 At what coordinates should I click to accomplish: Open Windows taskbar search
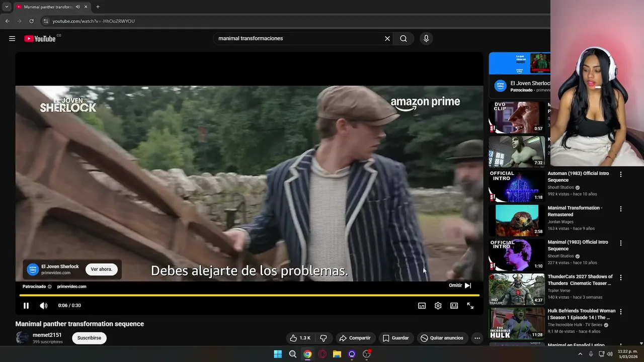point(292,354)
